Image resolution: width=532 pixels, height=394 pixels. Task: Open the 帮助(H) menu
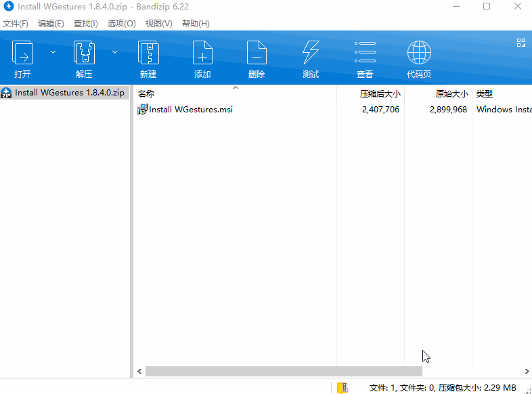[x=196, y=24]
